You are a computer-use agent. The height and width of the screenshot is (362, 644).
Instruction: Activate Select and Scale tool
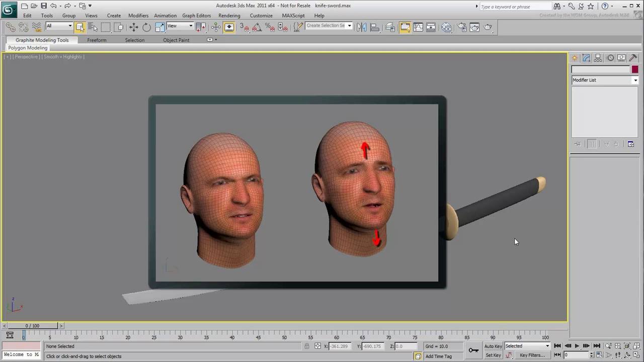pyautogui.click(x=159, y=27)
